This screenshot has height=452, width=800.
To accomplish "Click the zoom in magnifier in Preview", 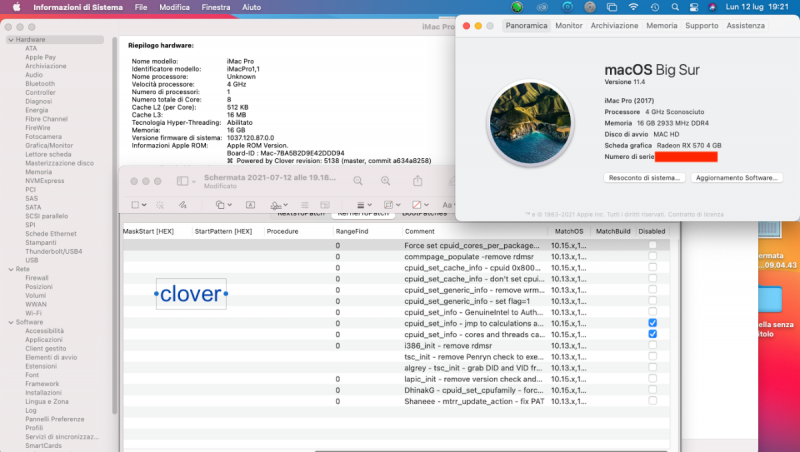I will coord(386,180).
